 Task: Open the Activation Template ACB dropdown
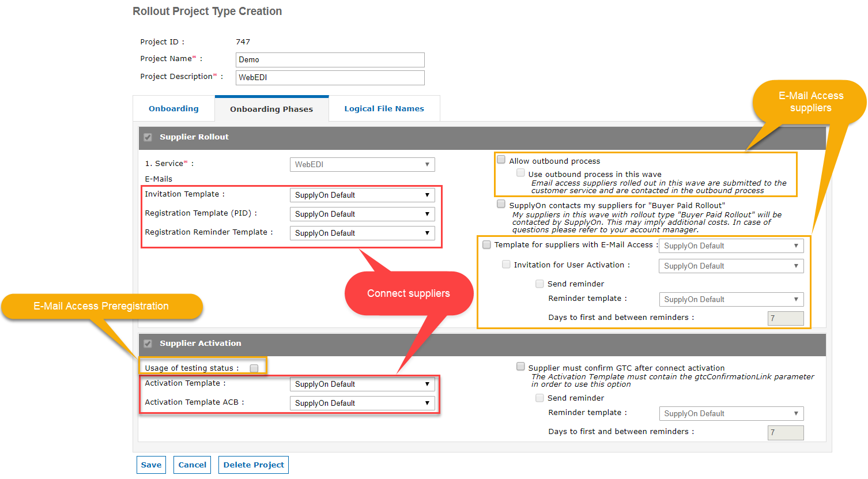click(362, 403)
